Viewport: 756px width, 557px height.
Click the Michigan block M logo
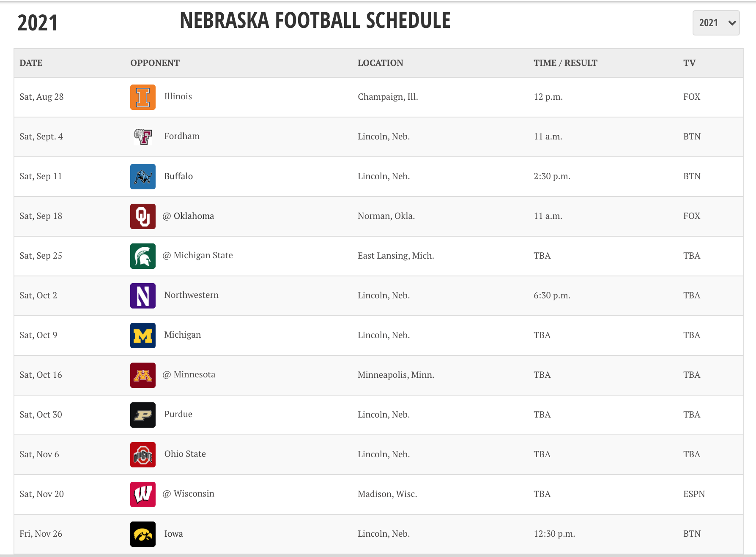tap(143, 336)
